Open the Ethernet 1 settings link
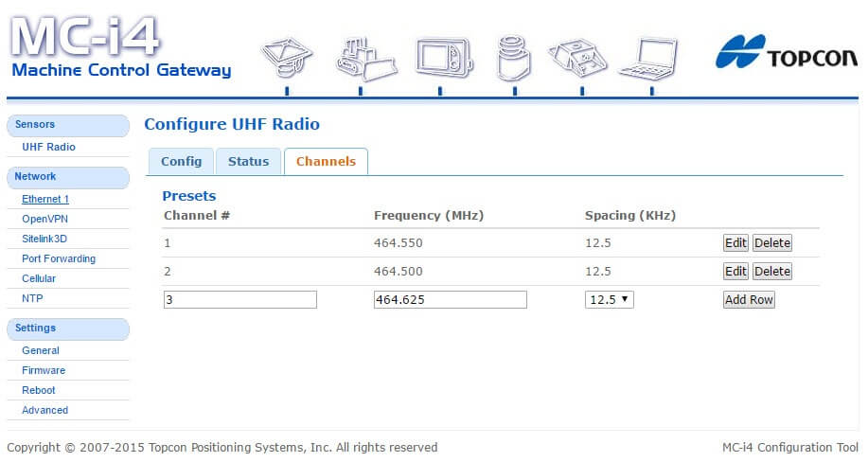 [45, 199]
